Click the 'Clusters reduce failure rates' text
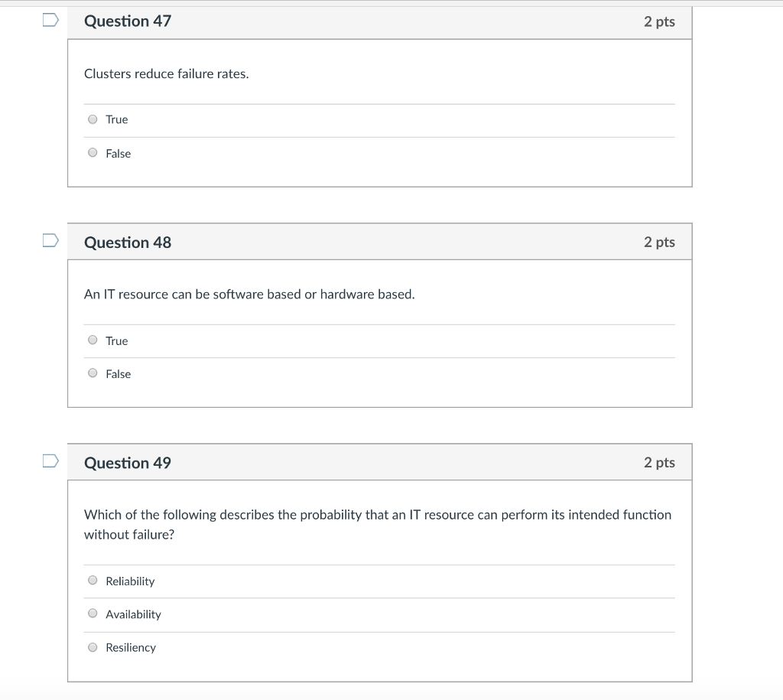Image resolution: width=783 pixels, height=700 pixels. pyautogui.click(x=166, y=74)
